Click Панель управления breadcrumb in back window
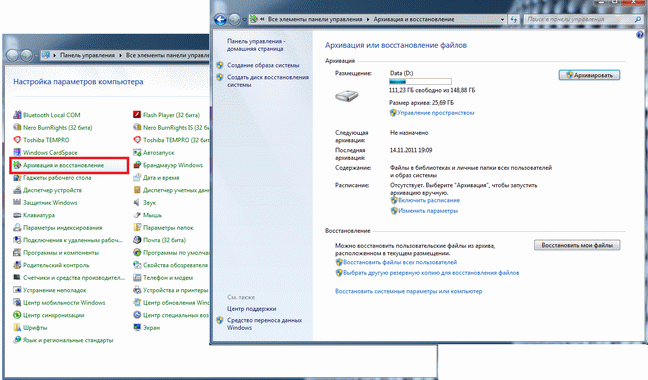The height and width of the screenshot is (380, 648). (x=87, y=55)
